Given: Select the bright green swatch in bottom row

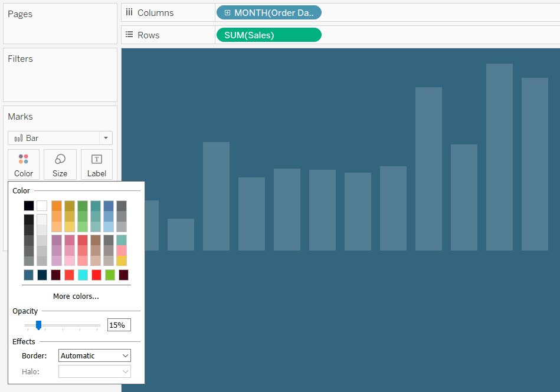Looking at the screenshot, I should [x=110, y=275].
